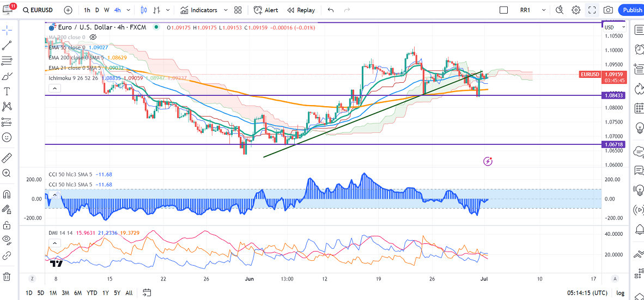The width and height of the screenshot is (644, 300).
Task: Create an Alert
Action: (x=266, y=10)
